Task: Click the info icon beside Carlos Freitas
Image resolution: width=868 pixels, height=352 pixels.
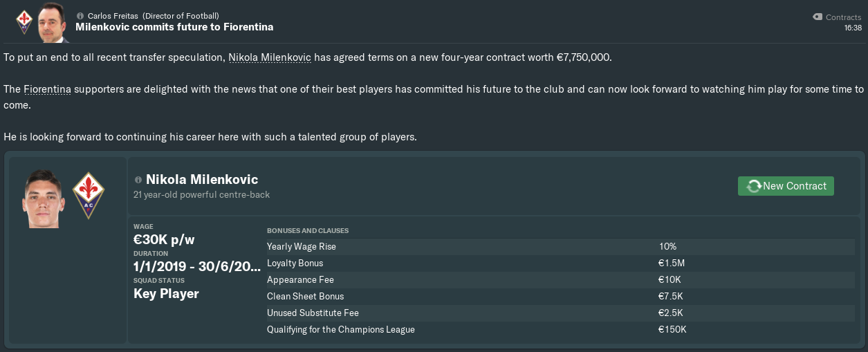Action: pos(80,15)
